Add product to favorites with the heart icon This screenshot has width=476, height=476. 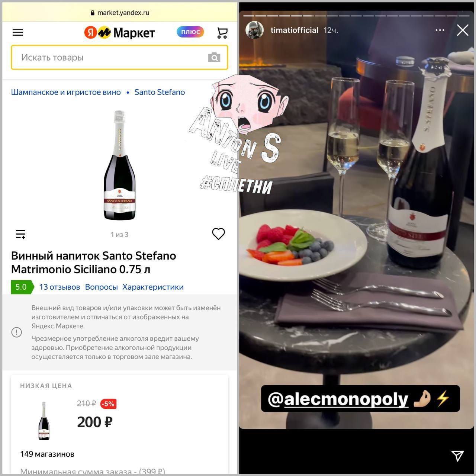(219, 234)
